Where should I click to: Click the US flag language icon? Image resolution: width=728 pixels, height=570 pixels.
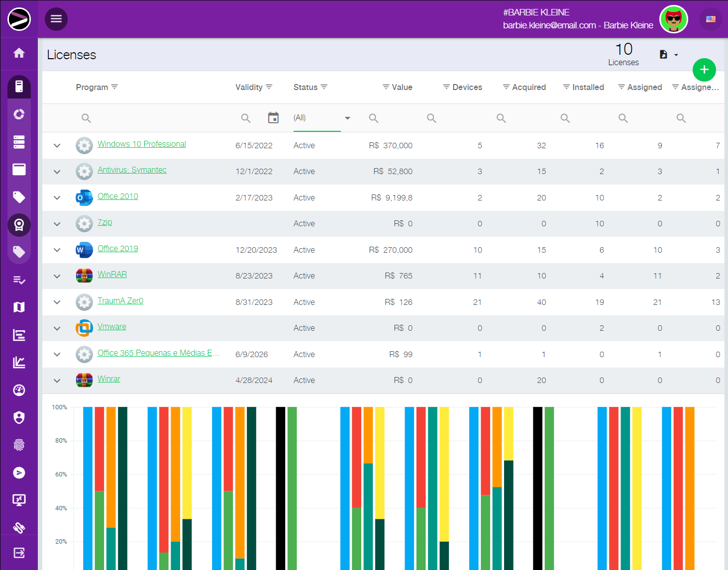(711, 19)
